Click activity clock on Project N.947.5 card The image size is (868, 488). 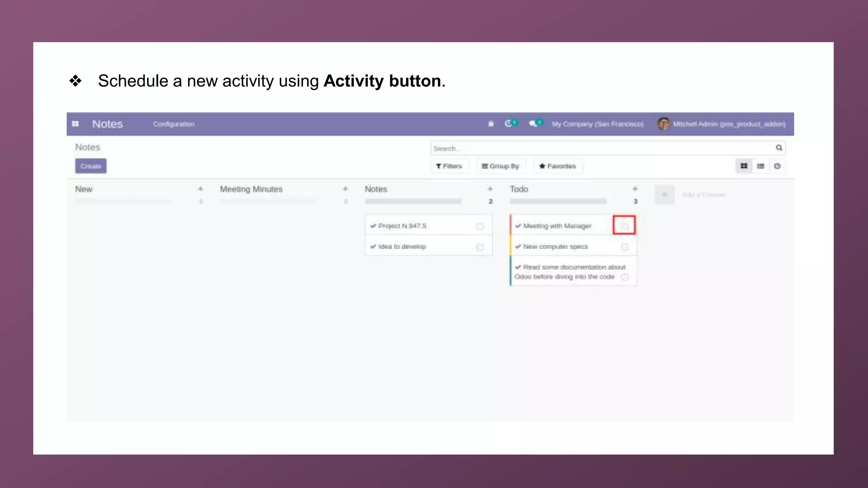pos(479,226)
